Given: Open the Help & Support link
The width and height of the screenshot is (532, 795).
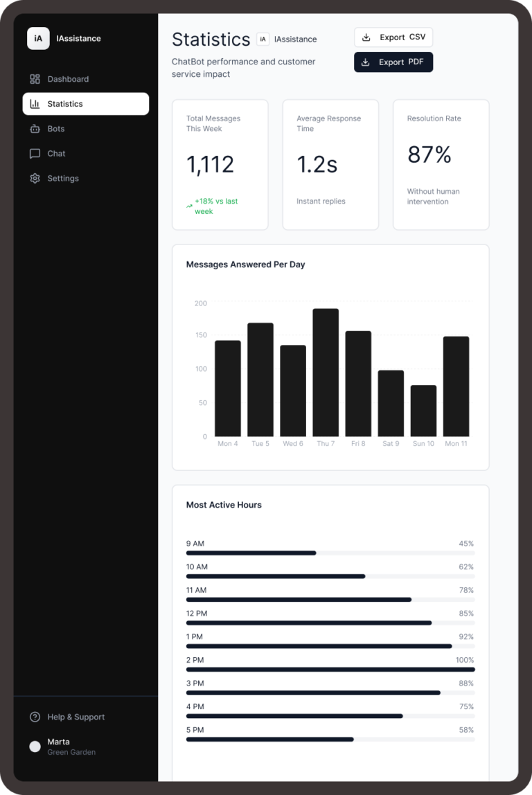Looking at the screenshot, I should point(76,717).
